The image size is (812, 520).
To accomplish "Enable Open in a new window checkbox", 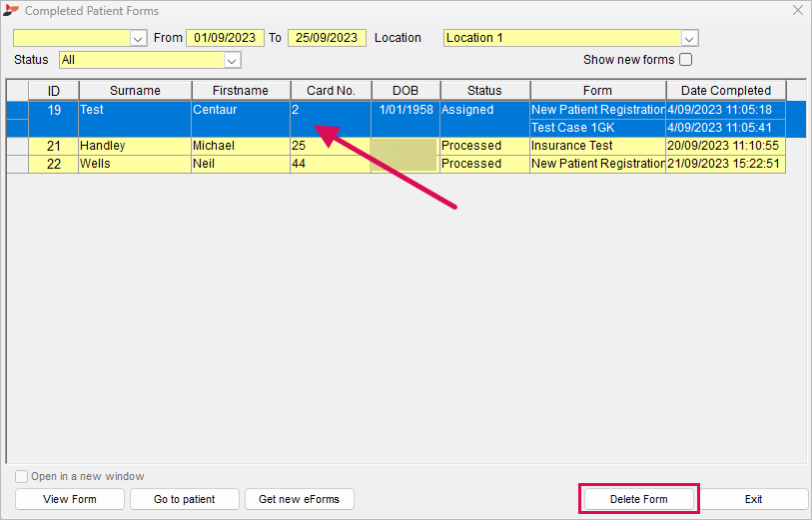I will coord(21,476).
